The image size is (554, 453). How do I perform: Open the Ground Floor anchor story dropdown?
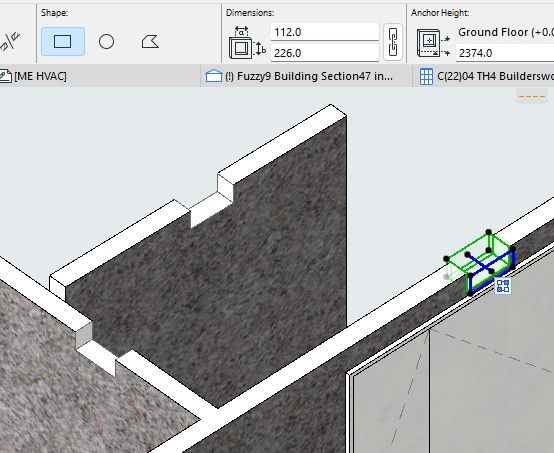click(506, 32)
